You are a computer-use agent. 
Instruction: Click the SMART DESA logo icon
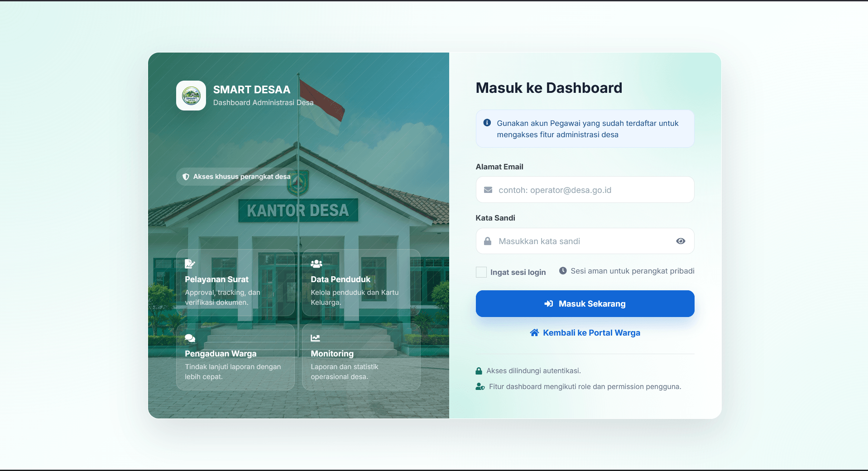point(191,96)
